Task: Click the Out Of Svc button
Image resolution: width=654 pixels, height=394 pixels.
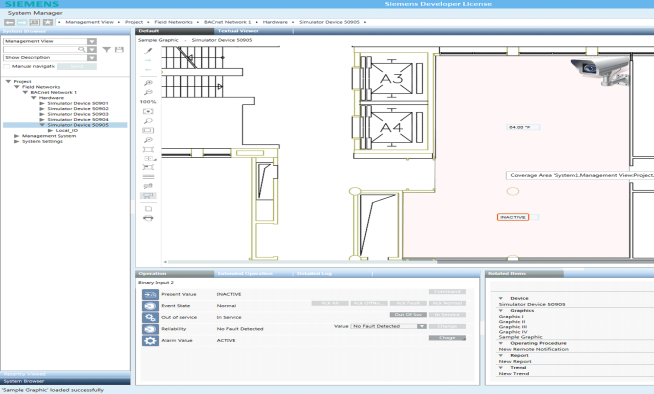Action: point(408,314)
